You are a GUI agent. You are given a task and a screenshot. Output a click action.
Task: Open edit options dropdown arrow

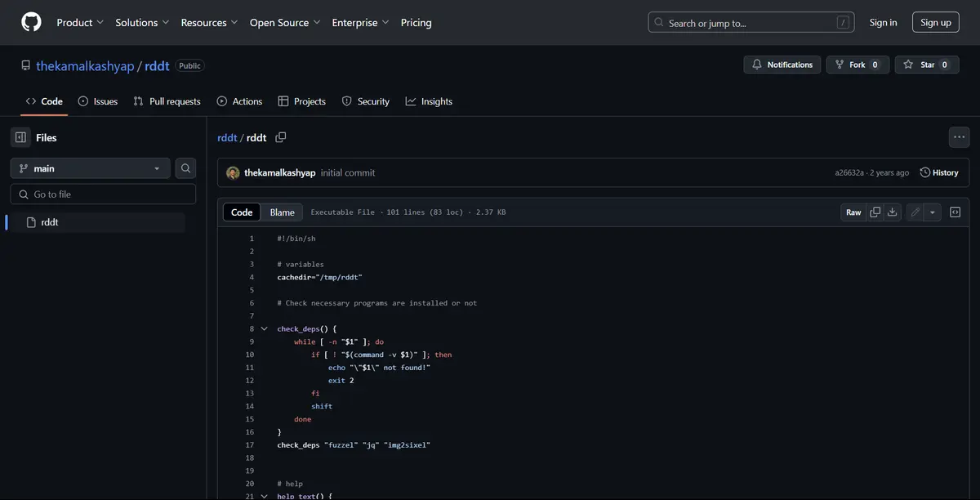pos(933,212)
